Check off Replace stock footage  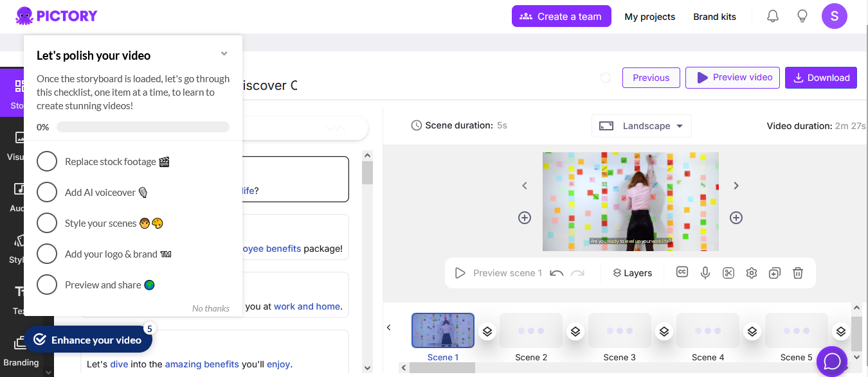[x=47, y=161]
